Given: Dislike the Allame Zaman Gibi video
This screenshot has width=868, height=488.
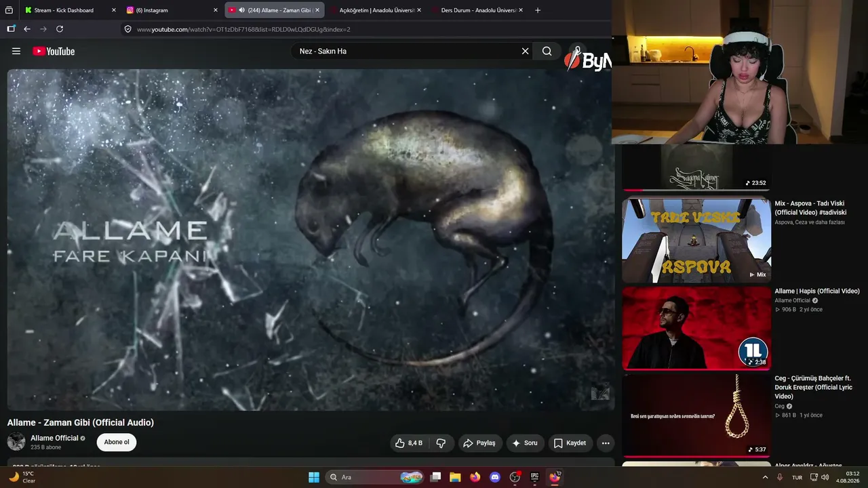Looking at the screenshot, I should tap(441, 443).
